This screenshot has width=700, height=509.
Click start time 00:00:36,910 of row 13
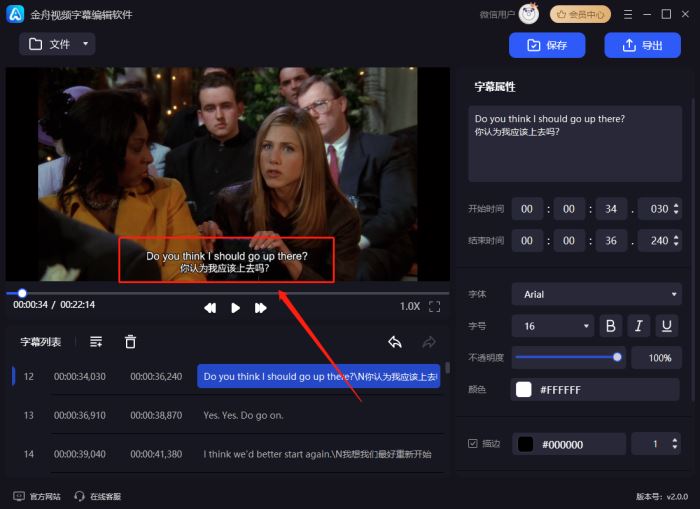click(x=80, y=415)
